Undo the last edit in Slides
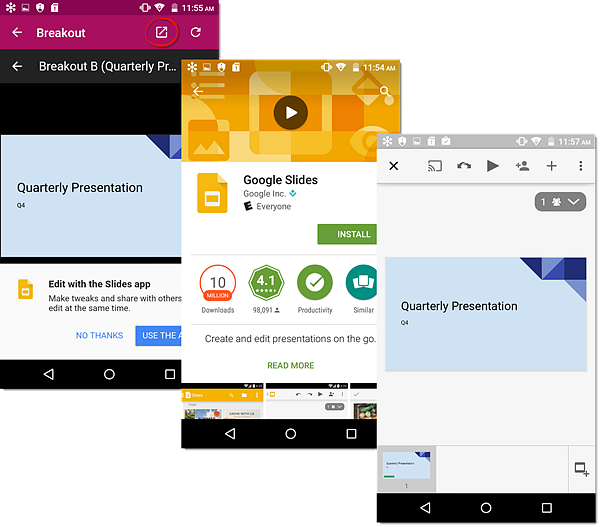Viewport: 600px width, 527px height. (464, 166)
